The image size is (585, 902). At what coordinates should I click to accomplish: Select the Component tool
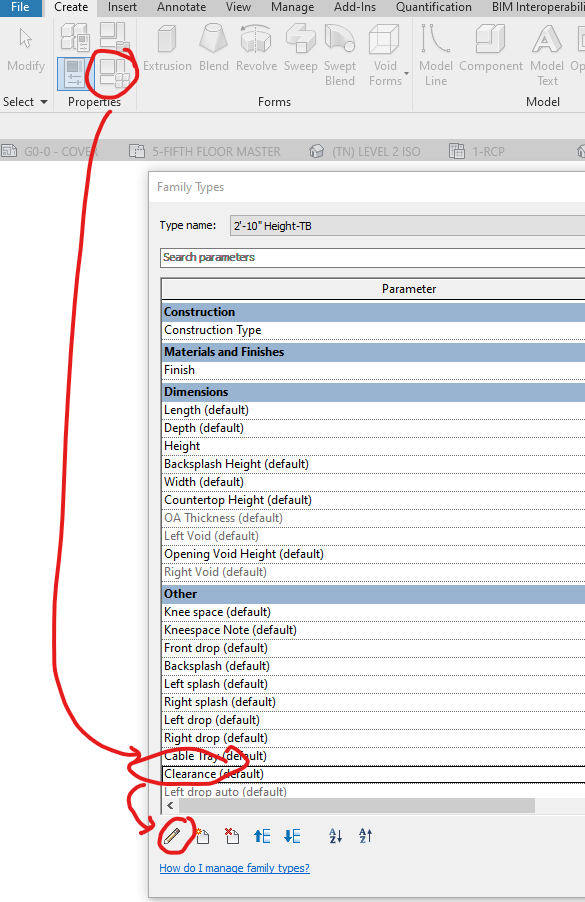click(x=491, y=49)
